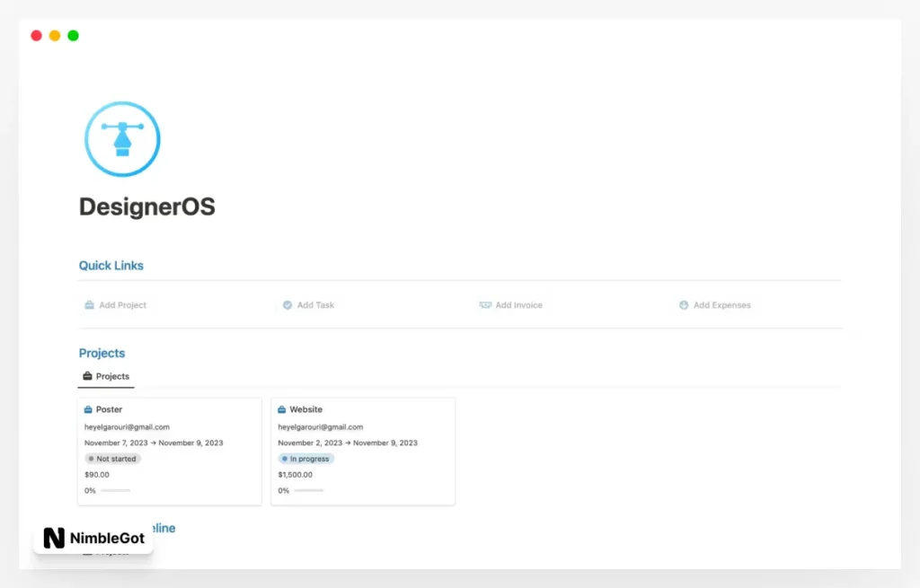
Task: Click the invoice icon beside Add Invoice
Action: tap(485, 305)
